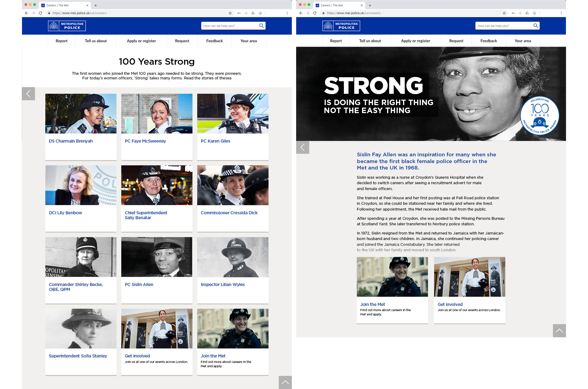Open new tab in left browser window
The image size is (588, 389).
pyautogui.click(x=96, y=5)
